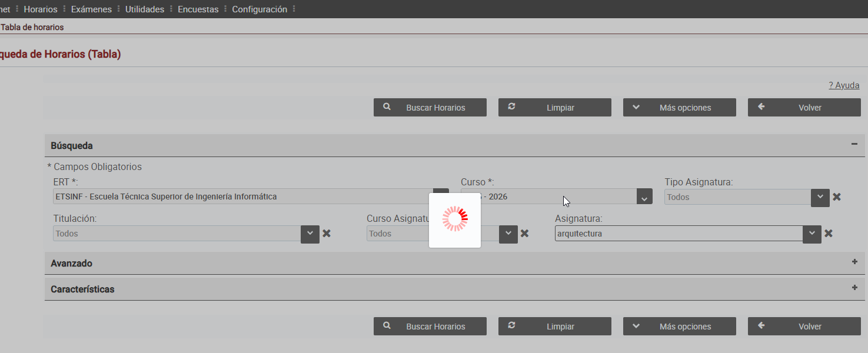Click the bottom Buscar Horarios button
Screen dimensions: 868x353
click(x=430, y=326)
